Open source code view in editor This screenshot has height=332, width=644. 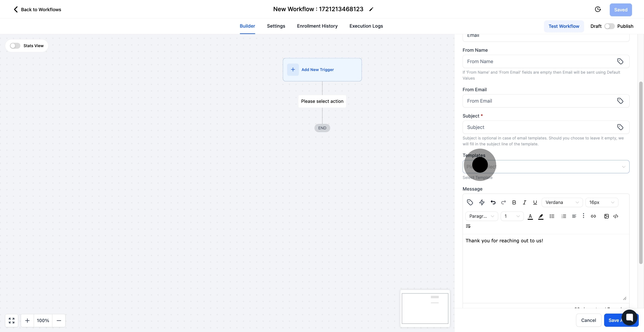point(616,216)
